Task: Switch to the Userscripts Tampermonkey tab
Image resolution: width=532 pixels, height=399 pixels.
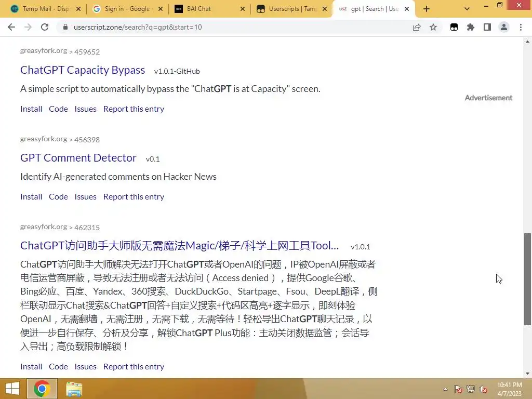Action: click(292, 9)
